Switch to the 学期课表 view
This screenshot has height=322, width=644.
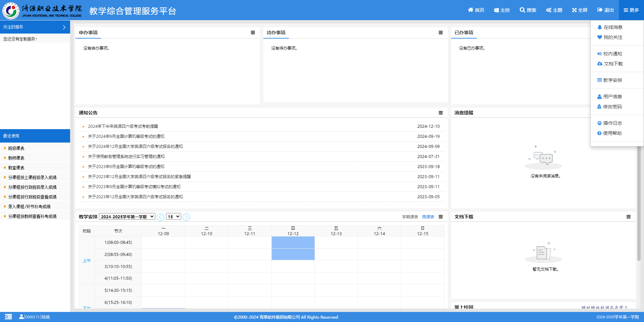tap(410, 217)
